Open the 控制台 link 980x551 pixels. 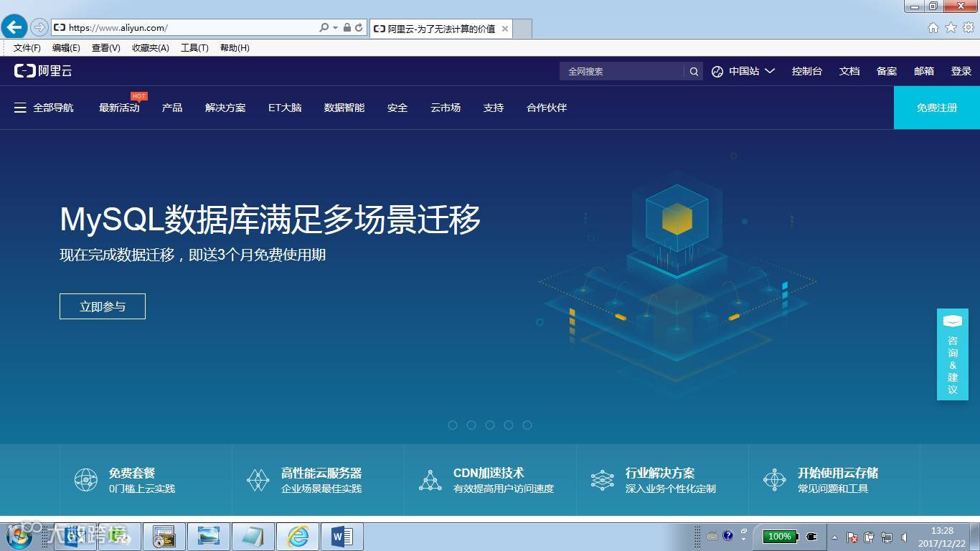click(x=807, y=71)
